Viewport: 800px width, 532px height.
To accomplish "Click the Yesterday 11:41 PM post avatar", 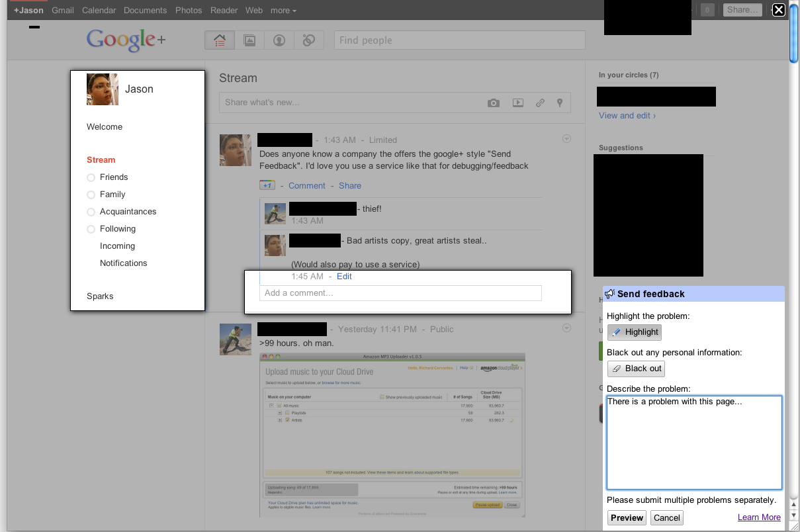I will click(x=236, y=339).
